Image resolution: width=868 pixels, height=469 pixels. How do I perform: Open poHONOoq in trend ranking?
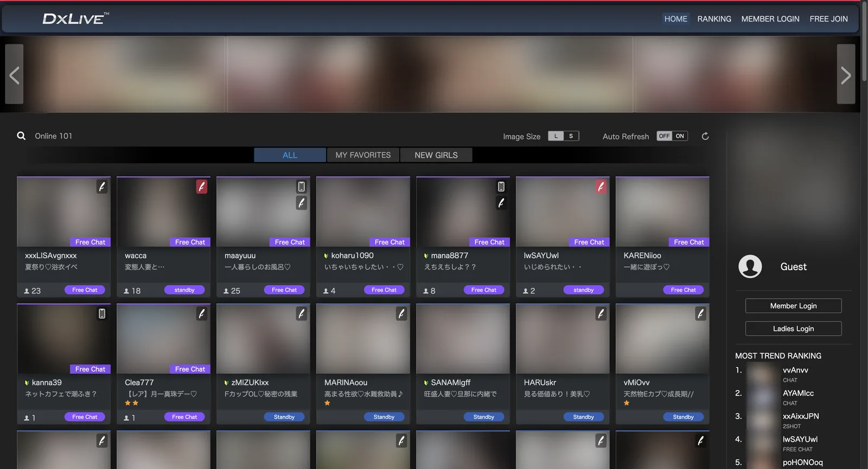(x=802, y=462)
